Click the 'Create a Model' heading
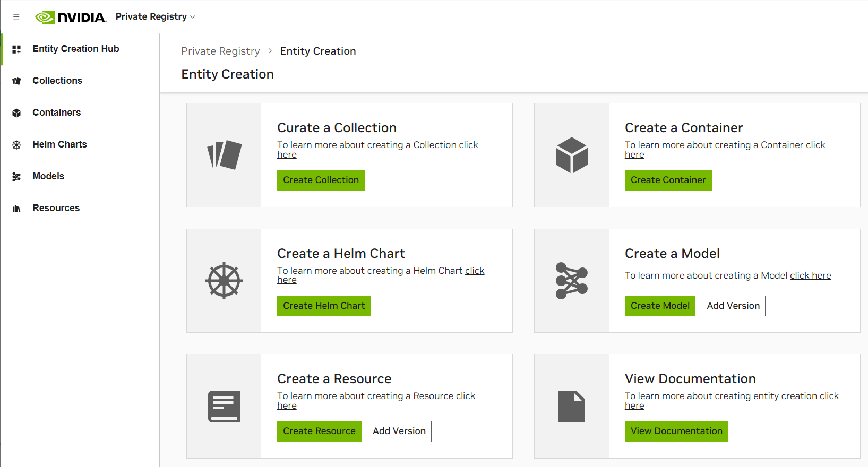Viewport: 868px width, 467px height. [x=672, y=254]
